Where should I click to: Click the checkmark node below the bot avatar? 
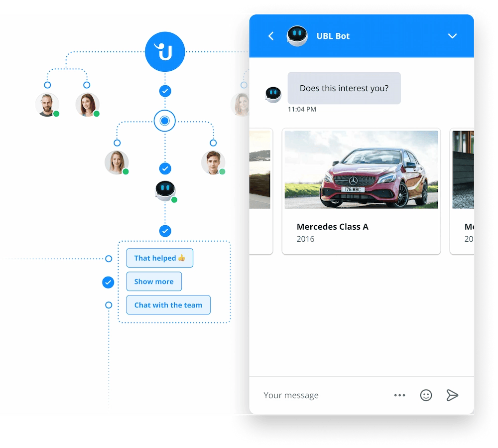coord(165,231)
